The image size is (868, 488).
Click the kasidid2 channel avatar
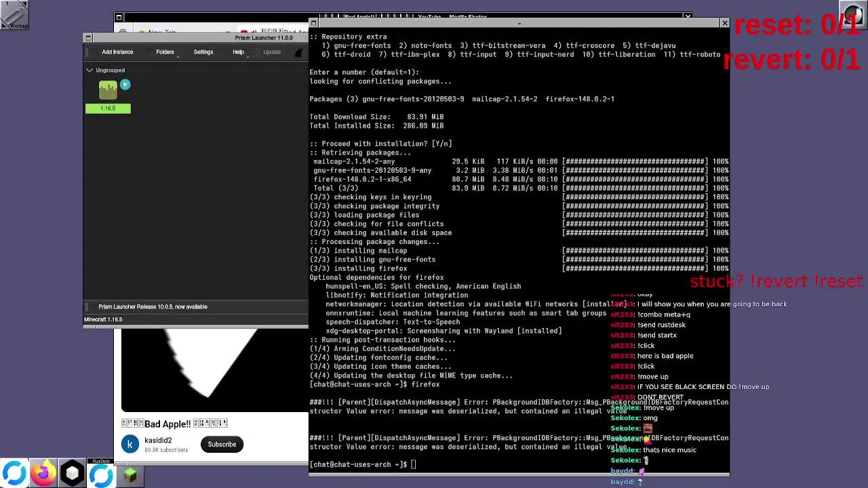point(130,444)
